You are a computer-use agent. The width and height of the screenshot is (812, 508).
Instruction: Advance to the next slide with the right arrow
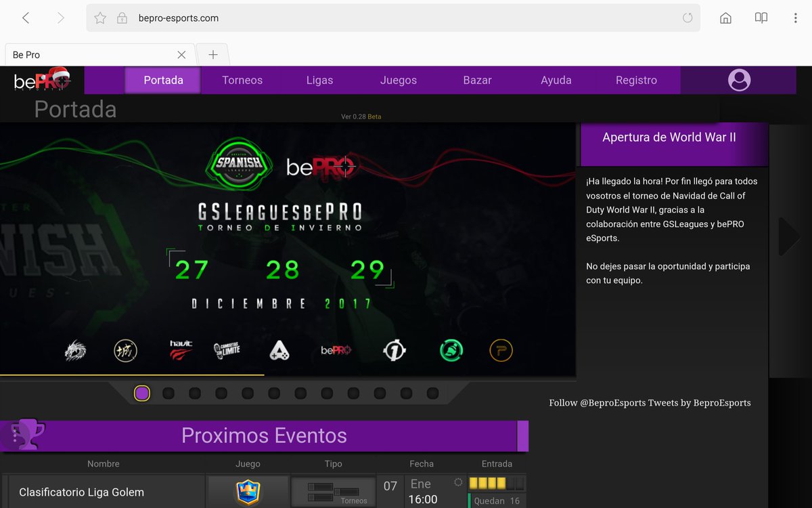789,237
